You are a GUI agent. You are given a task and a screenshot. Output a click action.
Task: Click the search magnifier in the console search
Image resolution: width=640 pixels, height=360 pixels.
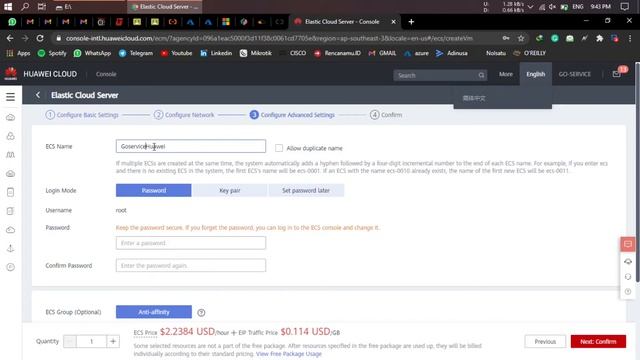[x=481, y=75]
